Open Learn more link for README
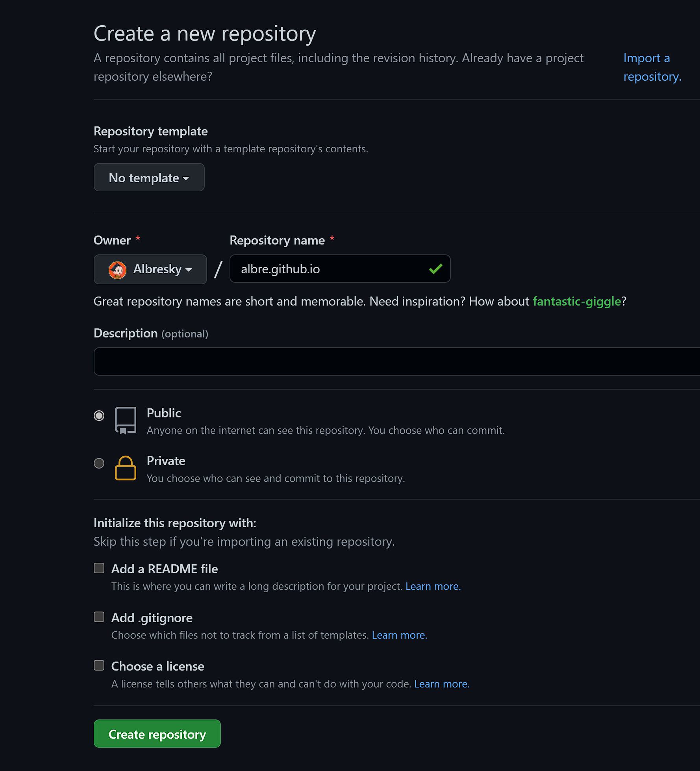The height and width of the screenshot is (771, 700). point(432,586)
